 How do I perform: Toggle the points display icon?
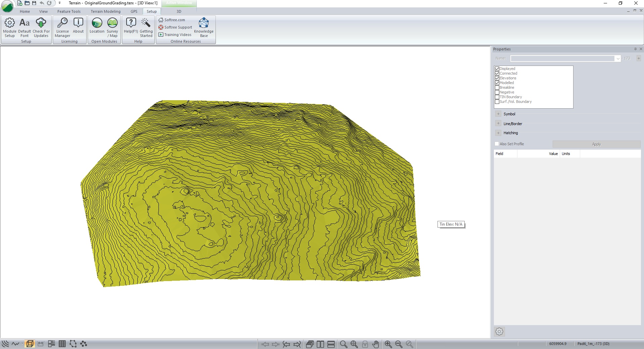click(84, 344)
